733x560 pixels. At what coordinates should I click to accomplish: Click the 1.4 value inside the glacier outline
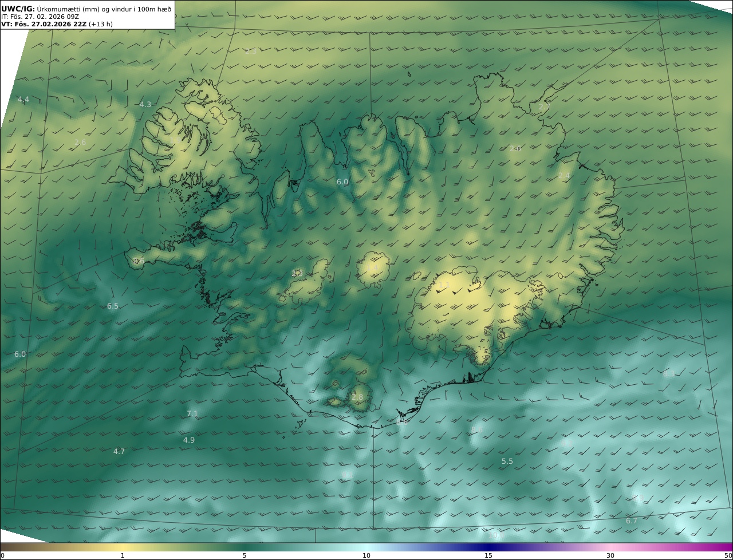click(372, 268)
